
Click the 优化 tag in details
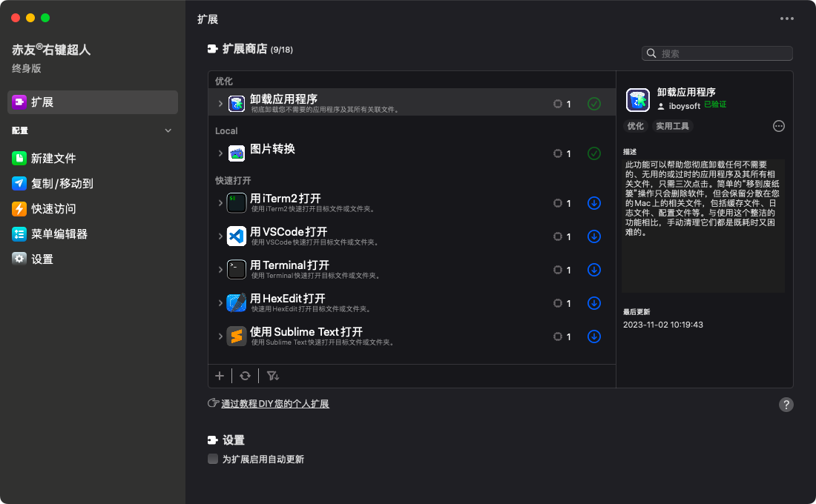(636, 126)
